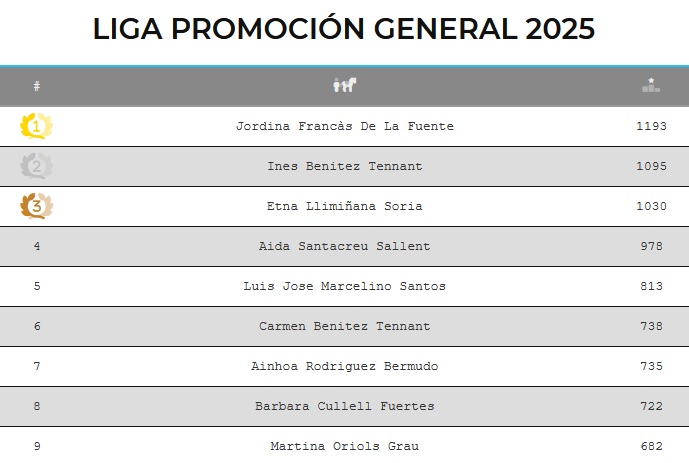The height and width of the screenshot is (463, 689).
Task: Click the 813 points score
Action: tap(651, 286)
